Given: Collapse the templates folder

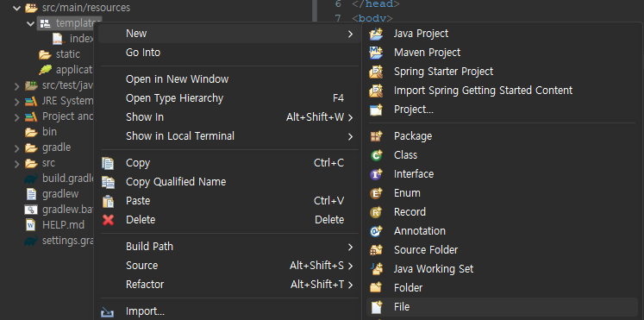Looking at the screenshot, I should tap(30, 23).
